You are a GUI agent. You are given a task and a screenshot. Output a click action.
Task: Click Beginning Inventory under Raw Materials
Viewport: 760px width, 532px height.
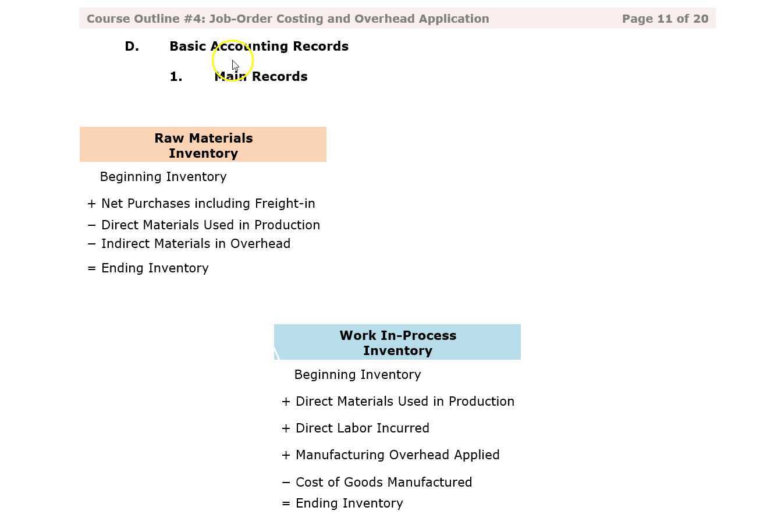pos(163,176)
